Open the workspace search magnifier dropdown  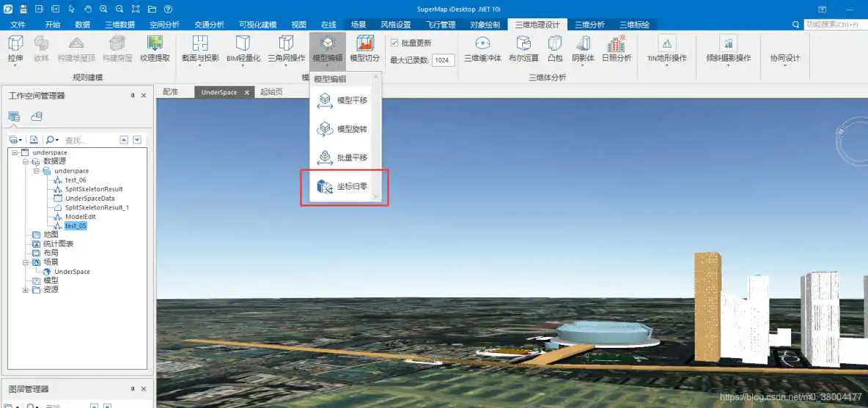[x=53, y=141]
